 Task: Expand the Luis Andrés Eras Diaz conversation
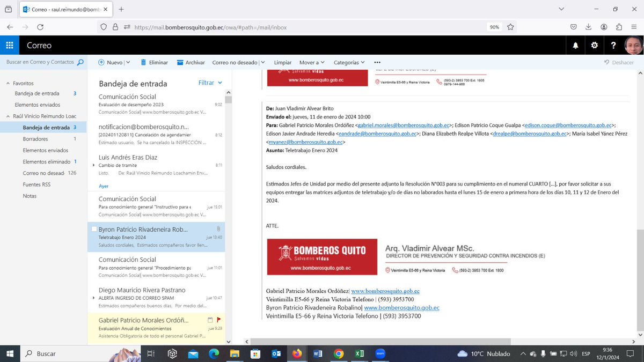coord(93,165)
